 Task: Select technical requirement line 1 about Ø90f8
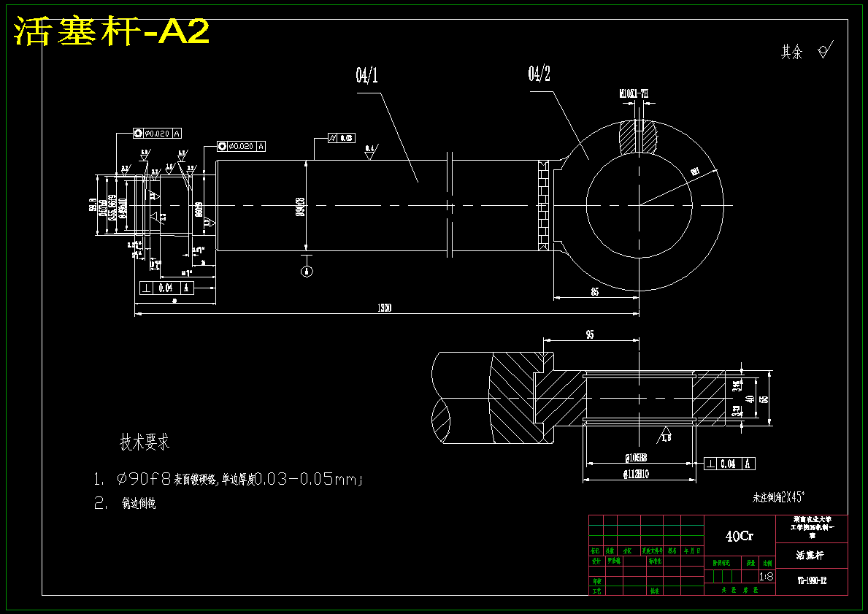pyautogui.click(x=228, y=479)
